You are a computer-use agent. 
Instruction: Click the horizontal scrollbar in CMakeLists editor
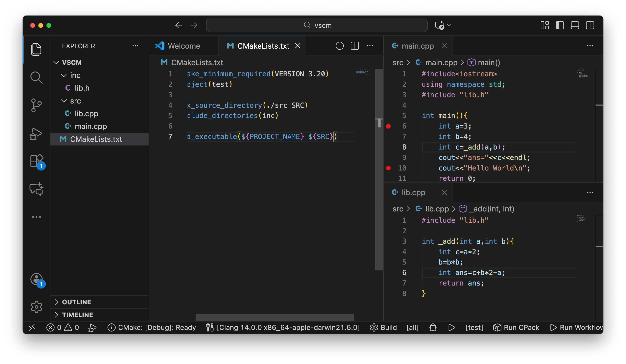pyautogui.click(x=275, y=317)
